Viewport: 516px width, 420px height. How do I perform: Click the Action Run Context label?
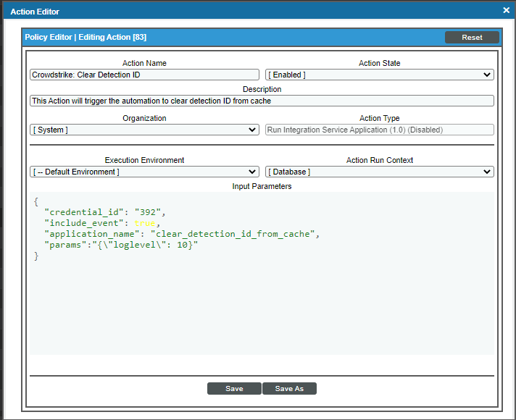coord(380,160)
